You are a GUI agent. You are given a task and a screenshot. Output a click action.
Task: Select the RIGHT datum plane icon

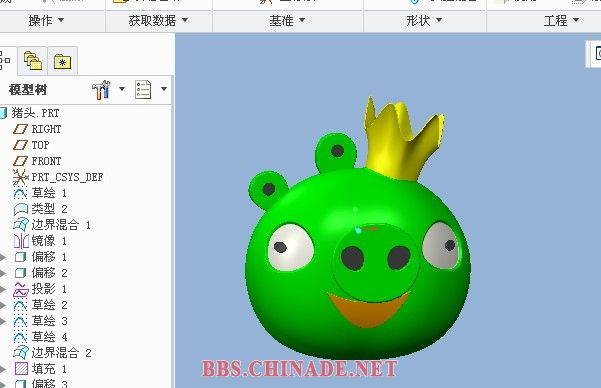[x=20, y=129]
